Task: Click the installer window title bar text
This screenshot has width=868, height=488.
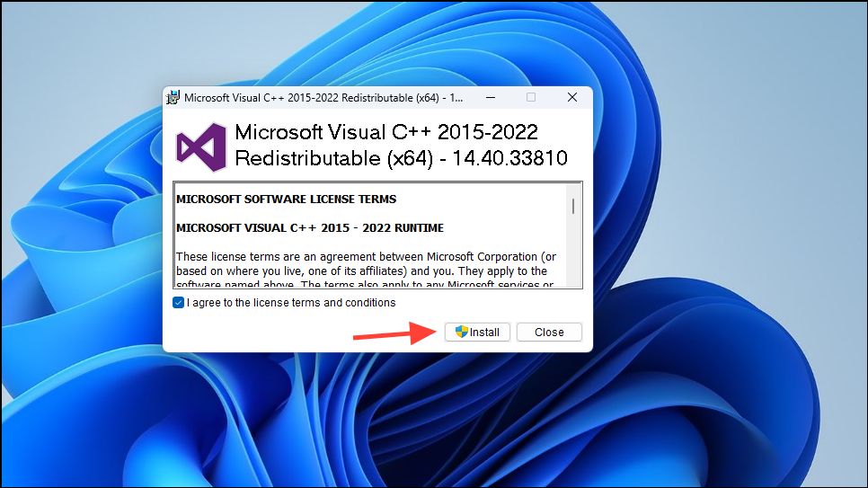Action: point(323,97)
